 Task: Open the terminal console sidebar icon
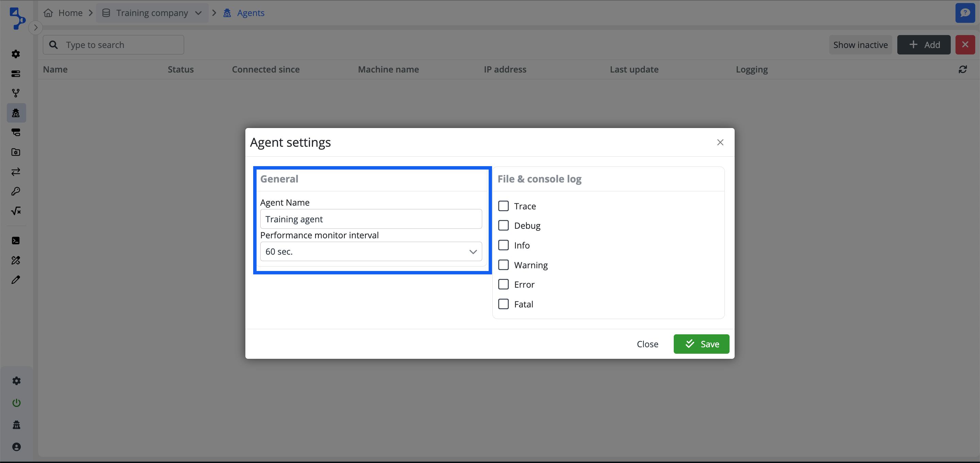coord(16,241)
